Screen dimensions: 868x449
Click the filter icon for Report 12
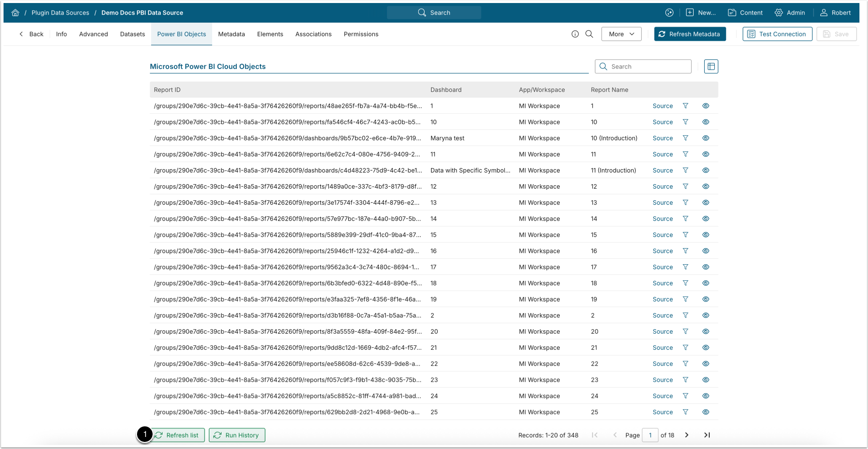click(x=685, y=186)
